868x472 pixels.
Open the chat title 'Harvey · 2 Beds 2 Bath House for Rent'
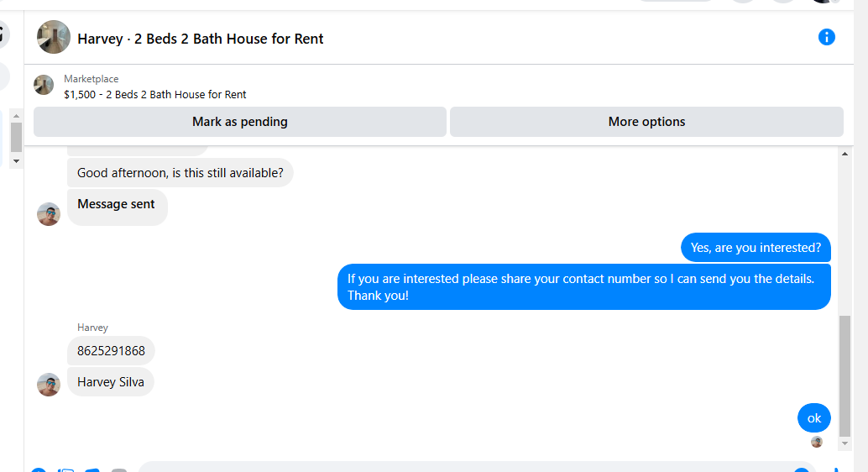pos(201,39)
